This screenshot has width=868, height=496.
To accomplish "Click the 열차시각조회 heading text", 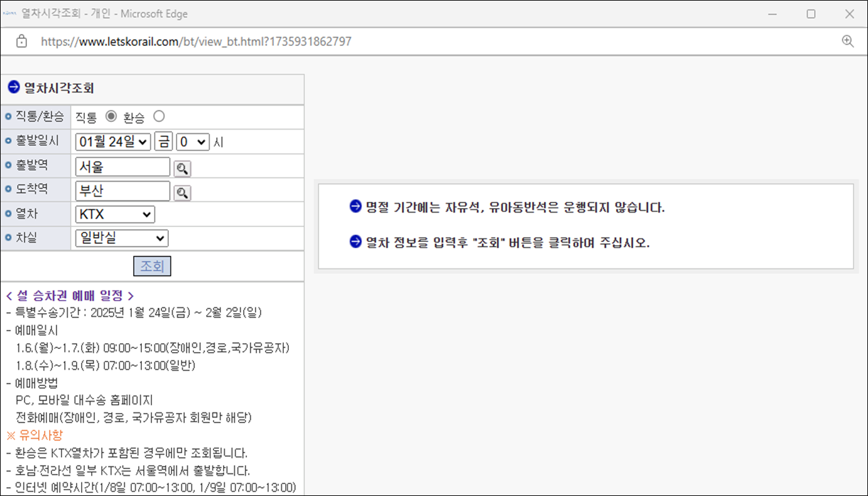I will tap(59, 88).
